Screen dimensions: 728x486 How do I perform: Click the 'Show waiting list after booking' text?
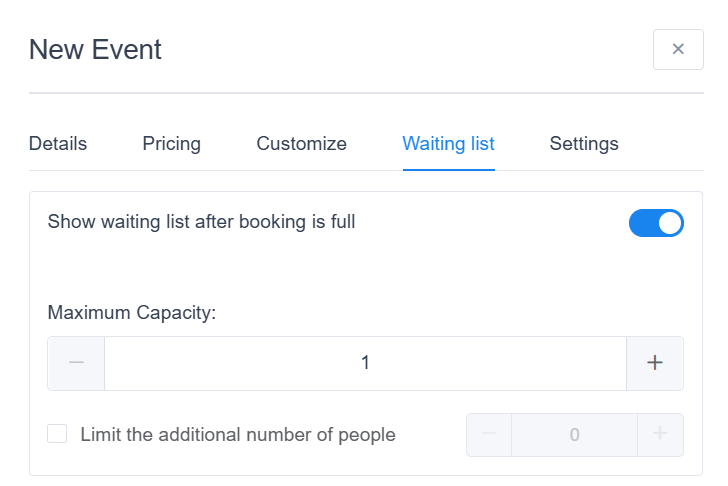pyautogui.click(x=201, y=222)
